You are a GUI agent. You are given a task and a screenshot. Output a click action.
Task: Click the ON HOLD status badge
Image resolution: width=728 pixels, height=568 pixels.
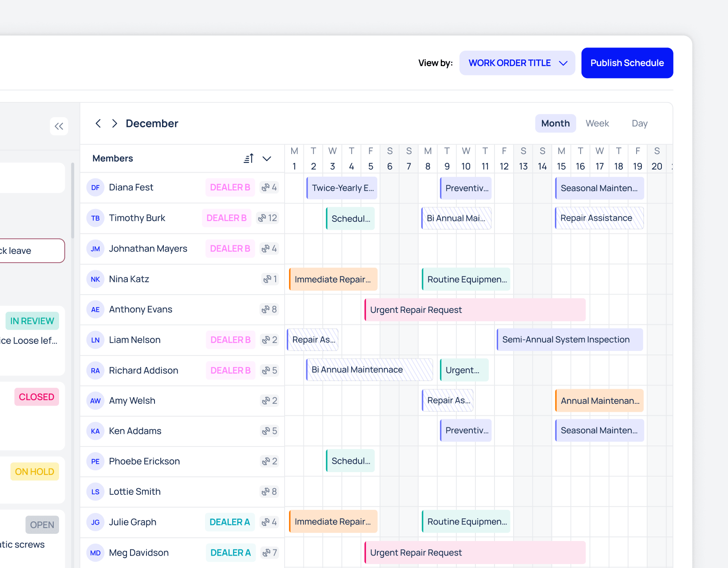click(35, 472)
